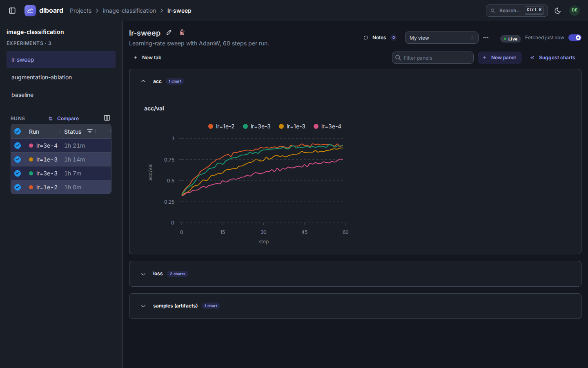Open Notes for this experiment
Screen dimensions: 588x368
pos(380,38)
